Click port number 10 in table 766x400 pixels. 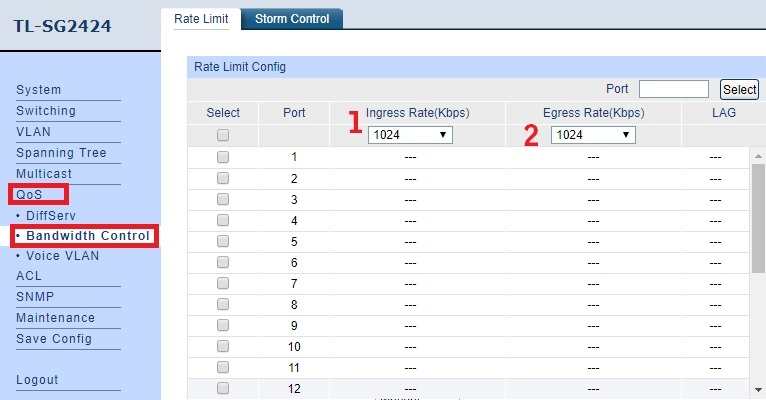294,347
